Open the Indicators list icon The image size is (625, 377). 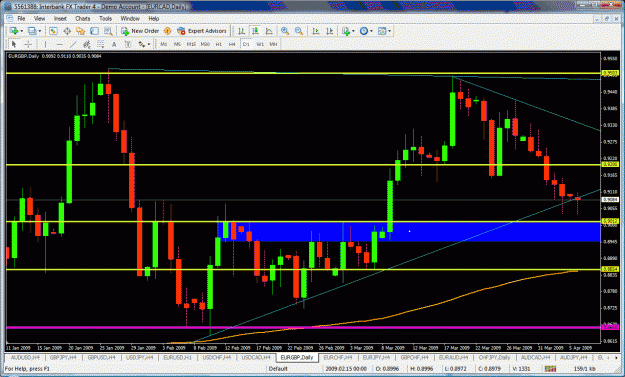[346, 31]
